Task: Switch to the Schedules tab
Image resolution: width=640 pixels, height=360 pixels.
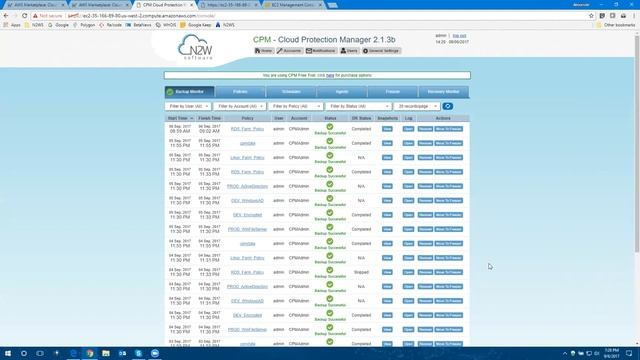Action: 291,92
